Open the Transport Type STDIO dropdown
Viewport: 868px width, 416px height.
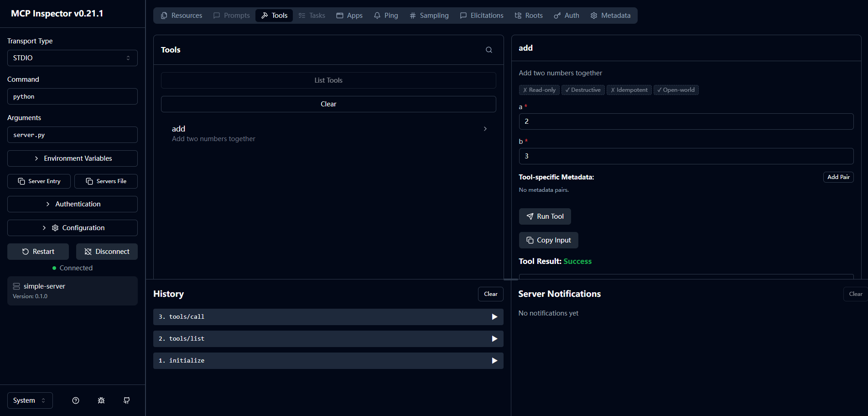click(x=72, y=58)
